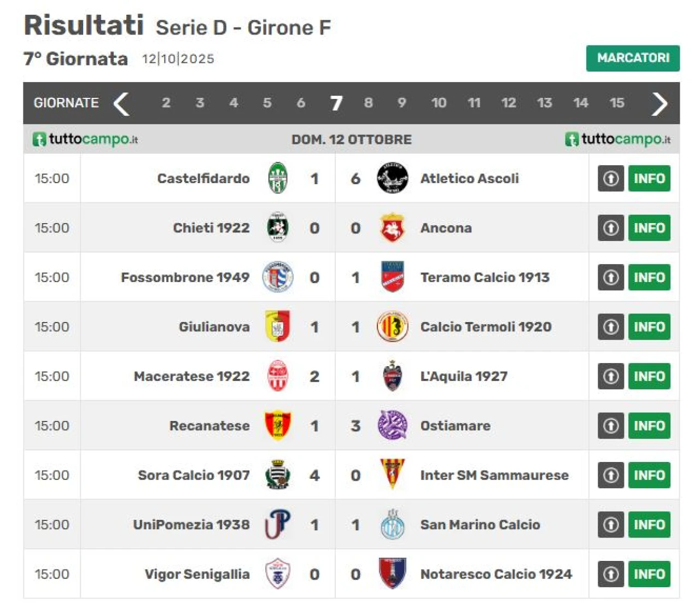Click the Teramo Calcio 1913 crest

coord(392,277)
